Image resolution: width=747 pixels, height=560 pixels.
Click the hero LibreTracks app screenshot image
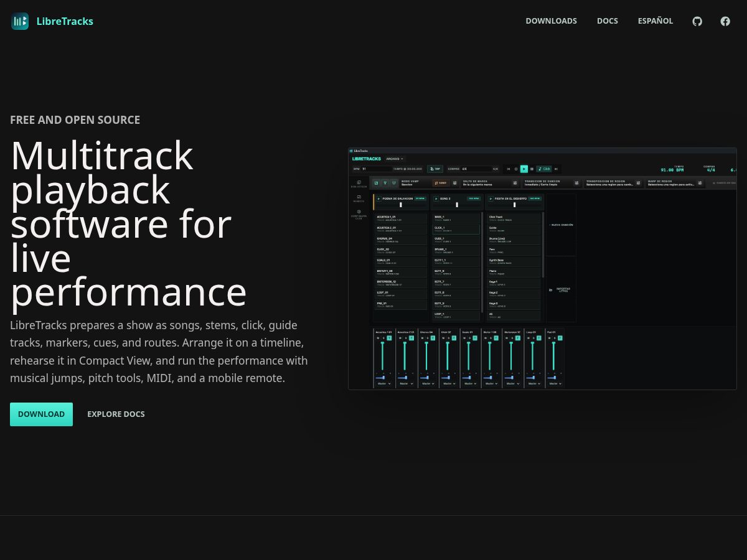tap(542, 269)
